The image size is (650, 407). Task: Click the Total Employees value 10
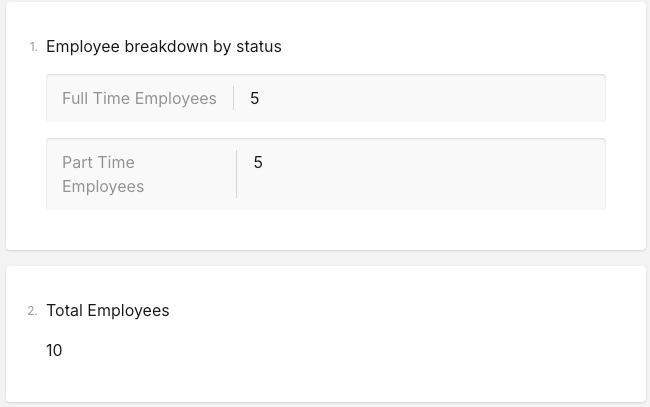pos(54,350)
